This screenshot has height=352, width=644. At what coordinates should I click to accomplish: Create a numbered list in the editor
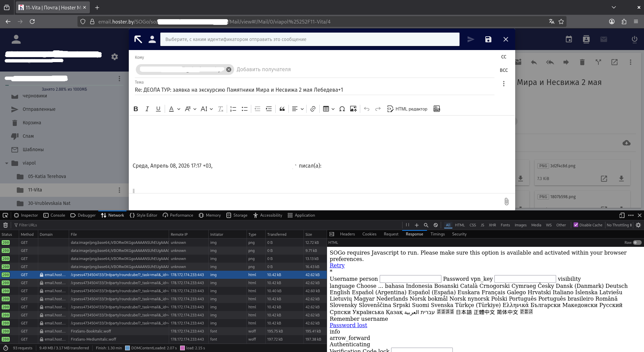233,109
